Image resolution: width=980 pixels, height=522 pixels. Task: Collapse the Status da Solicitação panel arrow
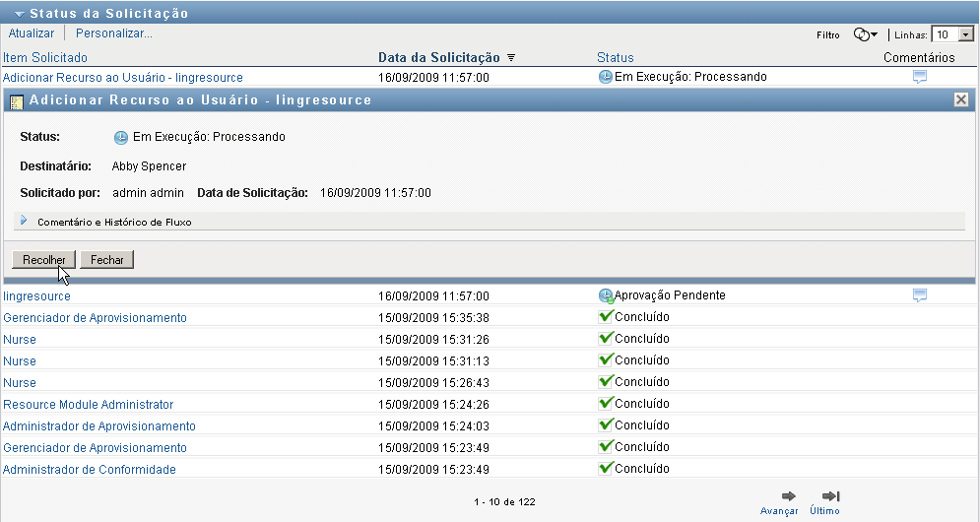click(x=20, y=14)
